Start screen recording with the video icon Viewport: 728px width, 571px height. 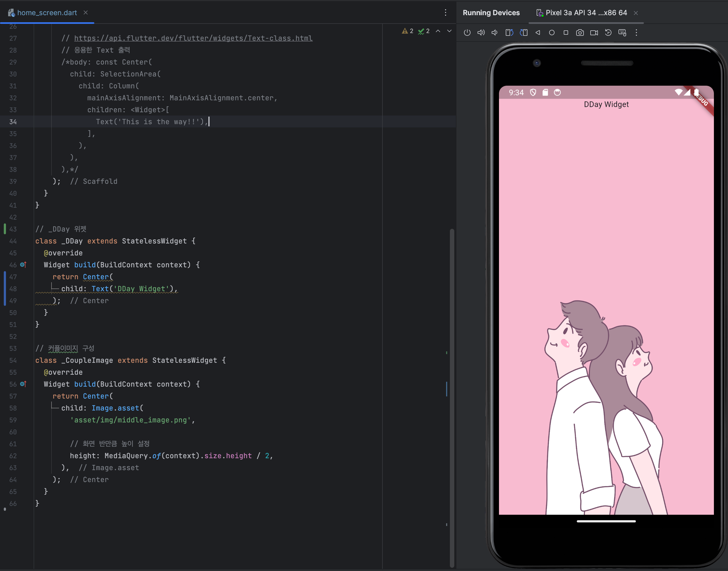[x=594, y=33]
